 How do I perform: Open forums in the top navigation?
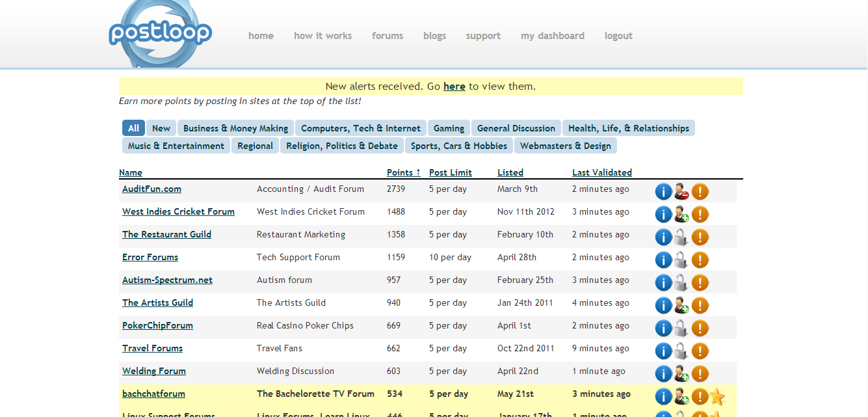point(388,36)
